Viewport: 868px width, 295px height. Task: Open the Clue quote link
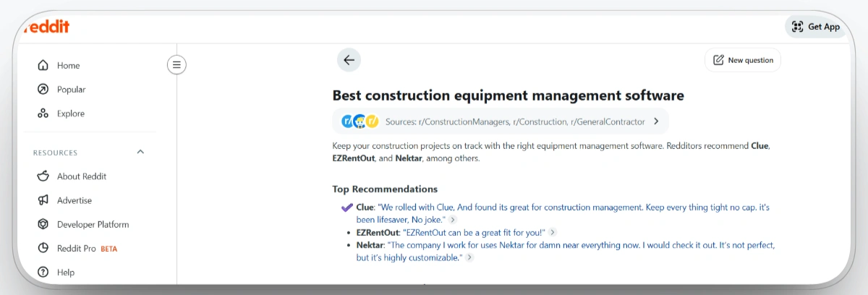tap(563, 213)
